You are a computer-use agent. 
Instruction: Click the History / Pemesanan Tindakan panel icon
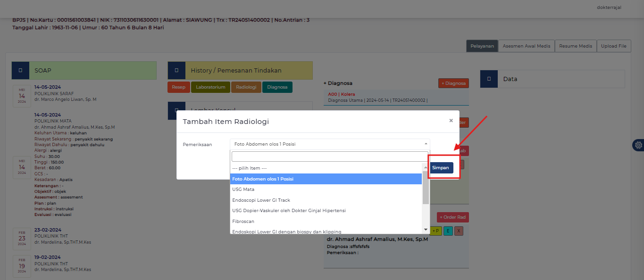[176, 70]
